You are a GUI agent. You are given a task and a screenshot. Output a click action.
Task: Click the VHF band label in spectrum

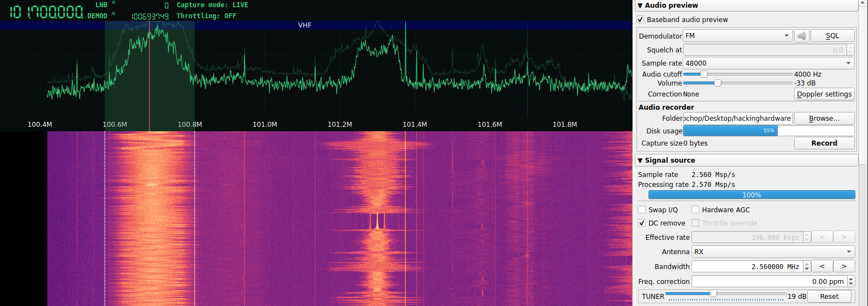click(304, 25)
